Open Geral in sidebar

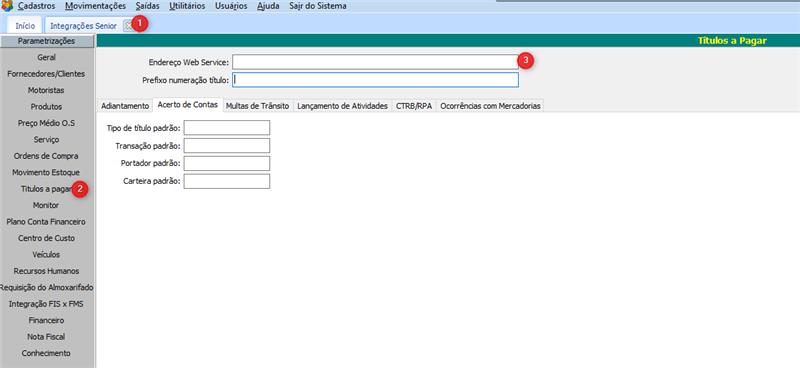point(46,58)
